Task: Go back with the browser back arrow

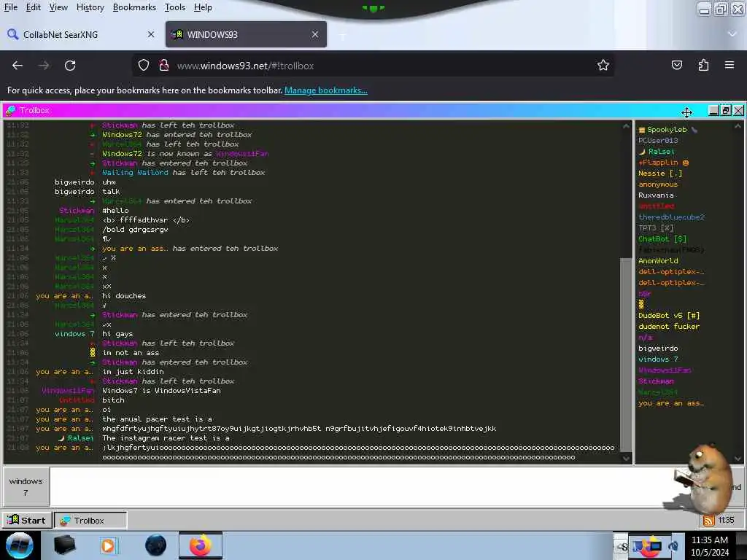Action: coord(18,65)
